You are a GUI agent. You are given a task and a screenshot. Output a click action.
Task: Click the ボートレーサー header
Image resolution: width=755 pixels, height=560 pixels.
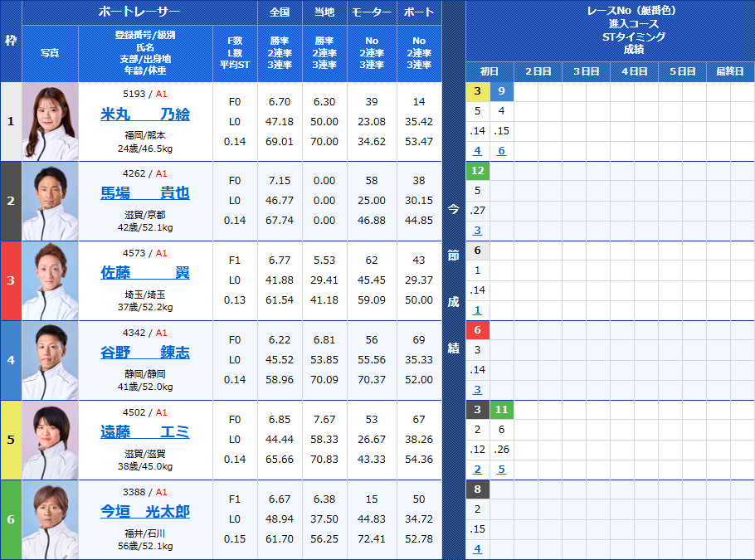pos(139,12)
